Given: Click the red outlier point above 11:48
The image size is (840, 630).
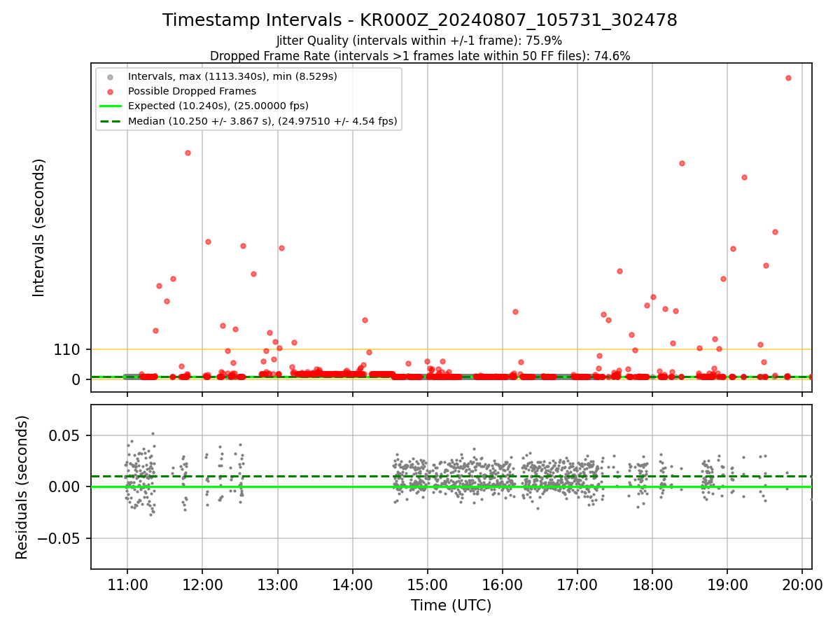Looking at the screenshot, I should coord(188,153).
